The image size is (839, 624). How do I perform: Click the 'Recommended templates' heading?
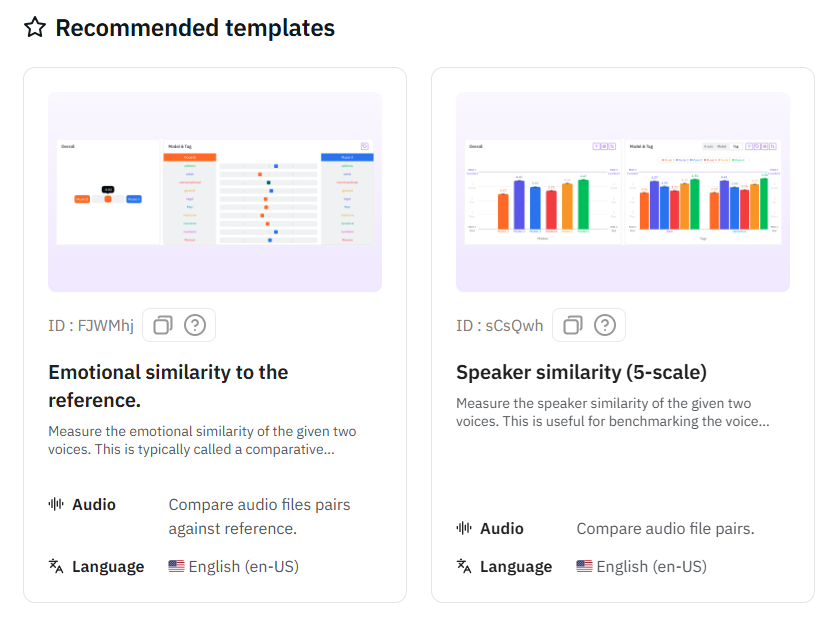195,28
